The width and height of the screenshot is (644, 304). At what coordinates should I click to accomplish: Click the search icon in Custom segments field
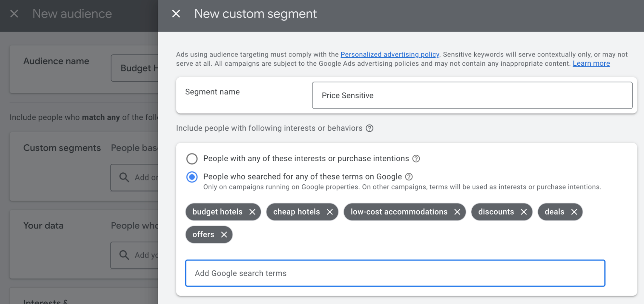[124, 177]
